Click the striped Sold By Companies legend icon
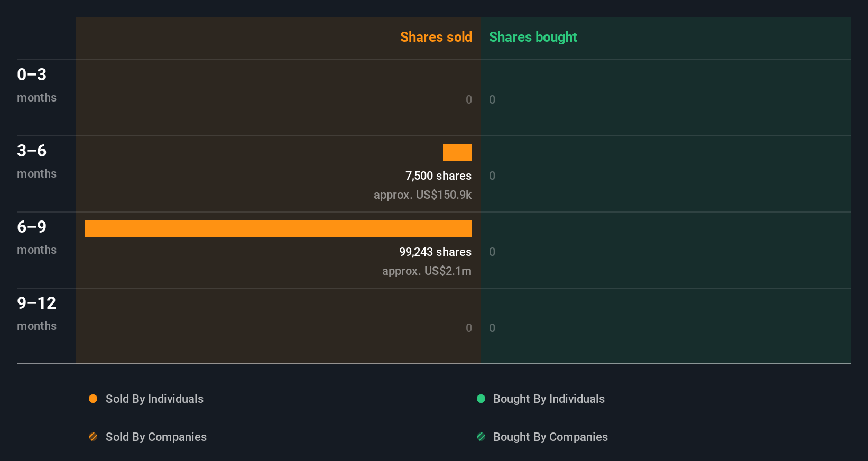 point(93,437)
